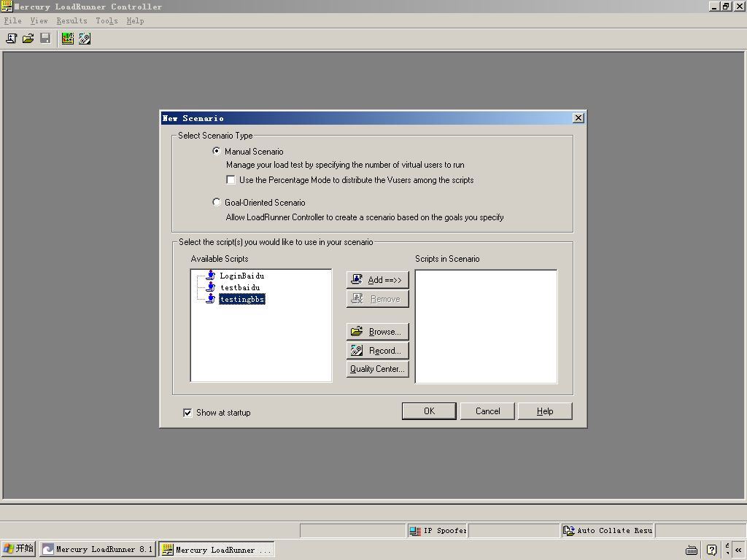747x560 pixels.
Task: Click the LoginBaidu script vuser icon
Action: tap(211, 275)
